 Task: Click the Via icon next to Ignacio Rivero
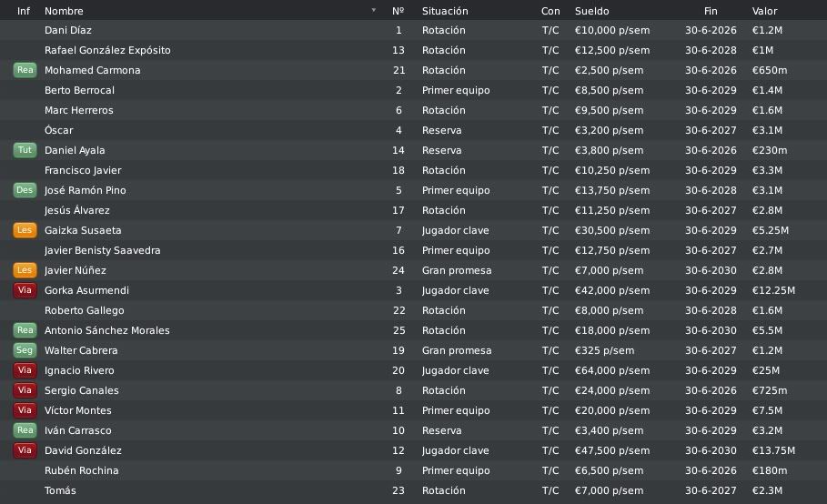[25, 370]
